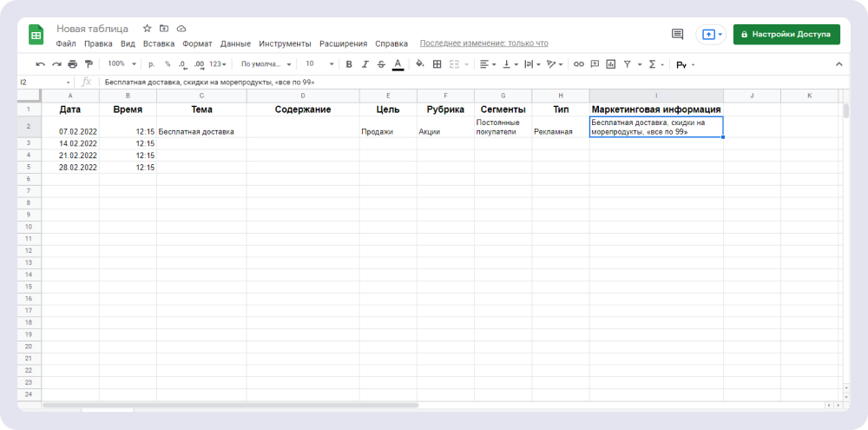The width and height of the screenshot is (868, 430).
Task: Open the Вставка menu
Action: tap(159, 43)
